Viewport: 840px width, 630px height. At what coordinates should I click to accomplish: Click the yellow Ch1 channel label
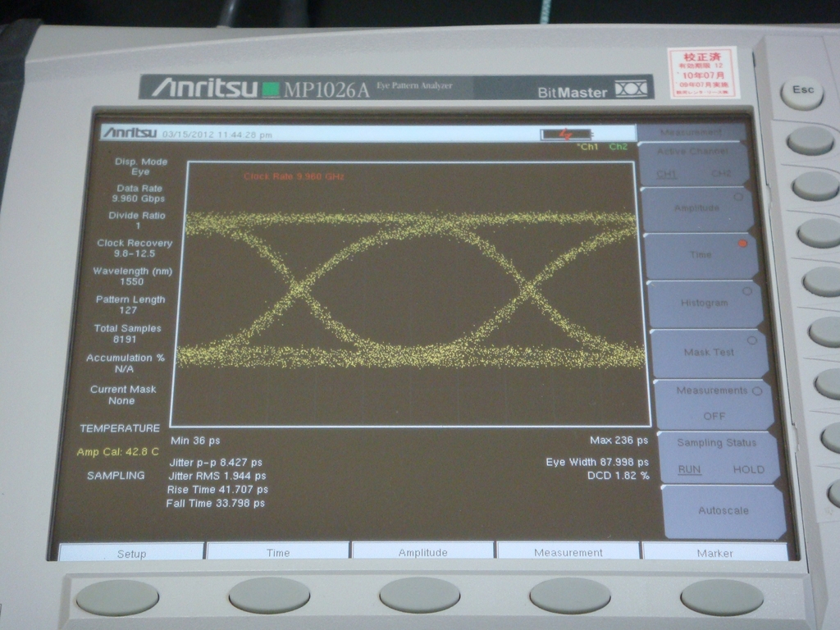coord(587,146)
